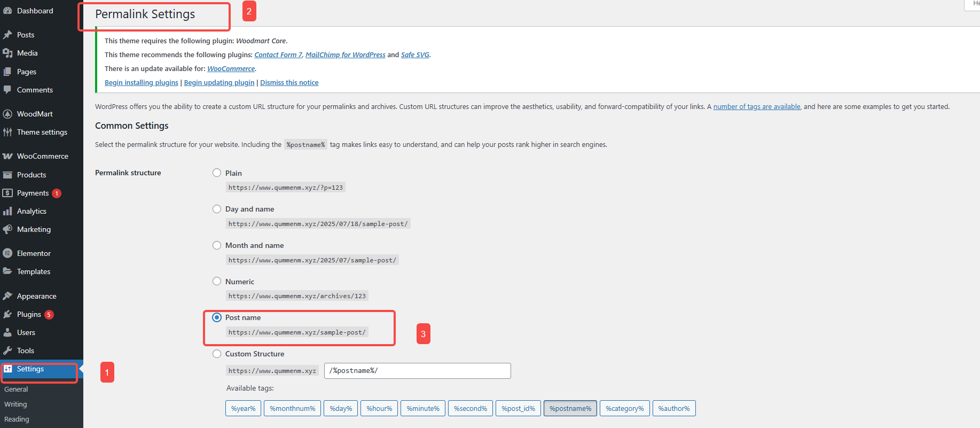The image size is (980, 428).
Task: Choose the Day and name radio option
Action: [x=217, y=209]
